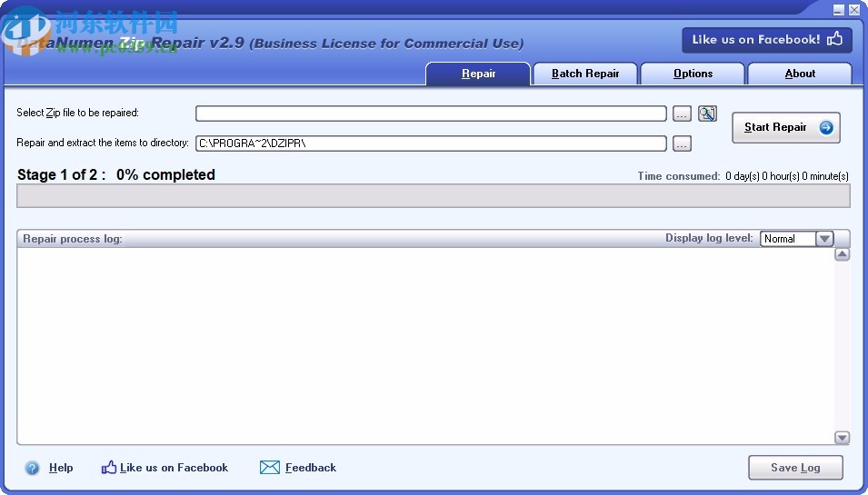Click the 'Display log level:' label

click(x=709, y=238)
